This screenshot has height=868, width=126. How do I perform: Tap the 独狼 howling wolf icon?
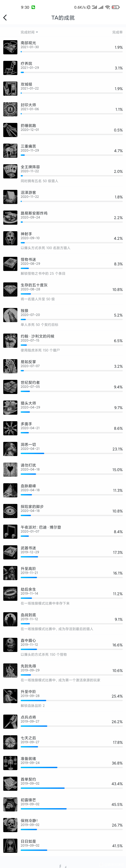point(10,315)
